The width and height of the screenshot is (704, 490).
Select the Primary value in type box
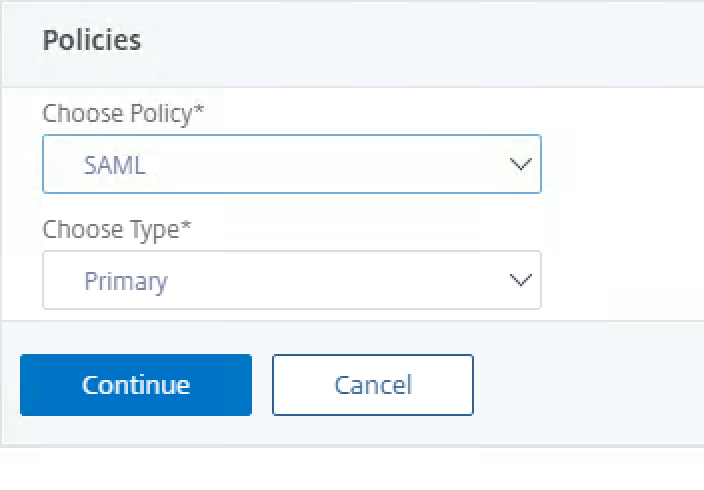[x=125, y=281]
